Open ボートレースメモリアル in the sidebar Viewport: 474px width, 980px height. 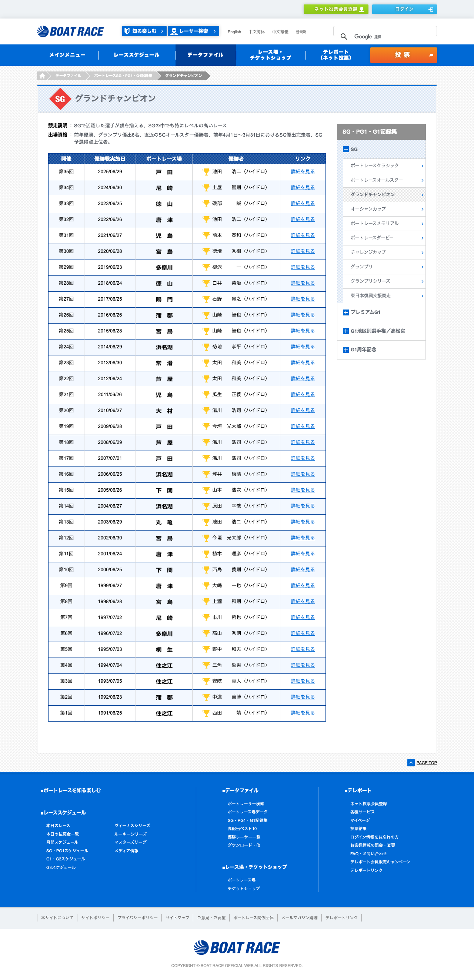[384, 224]
